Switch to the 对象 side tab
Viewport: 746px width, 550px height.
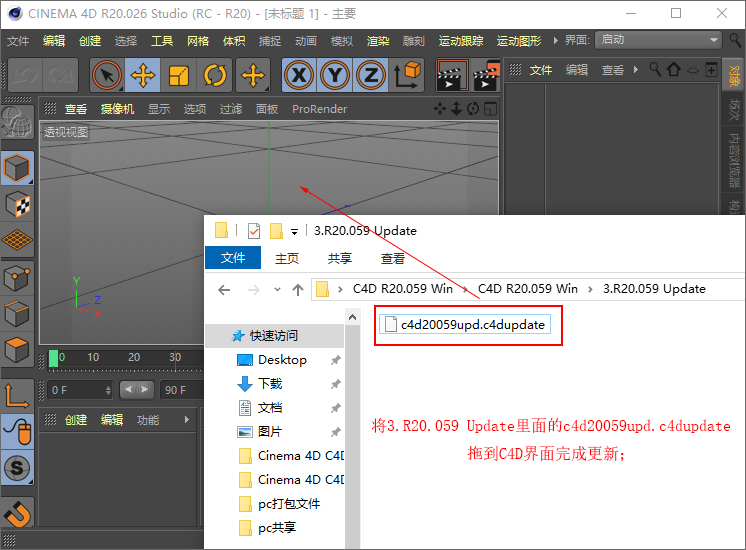(734, 76)
